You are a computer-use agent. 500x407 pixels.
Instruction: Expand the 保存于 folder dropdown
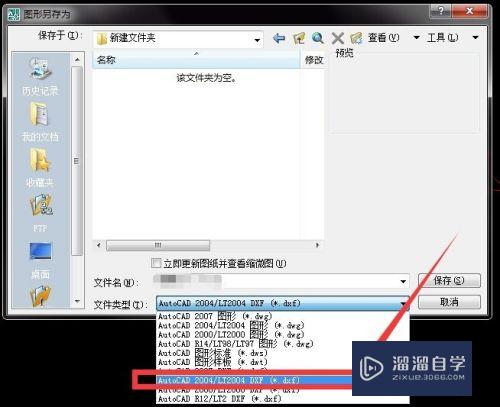(x=257, y=40)
